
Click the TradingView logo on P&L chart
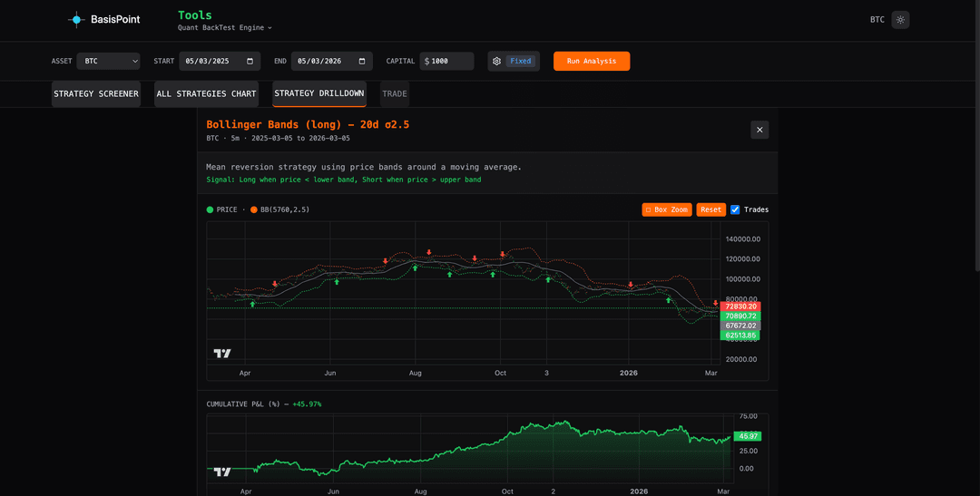(x=222, y=472)
